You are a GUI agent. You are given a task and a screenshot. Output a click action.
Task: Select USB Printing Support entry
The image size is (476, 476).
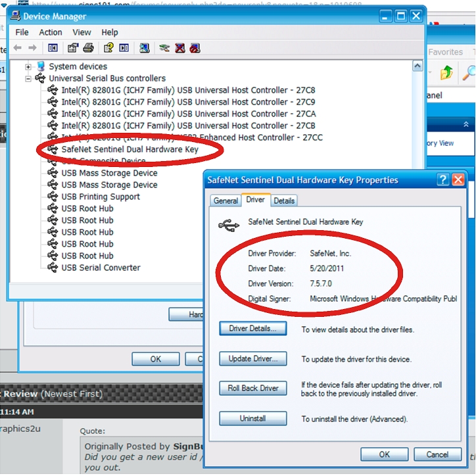coord(101,197)
